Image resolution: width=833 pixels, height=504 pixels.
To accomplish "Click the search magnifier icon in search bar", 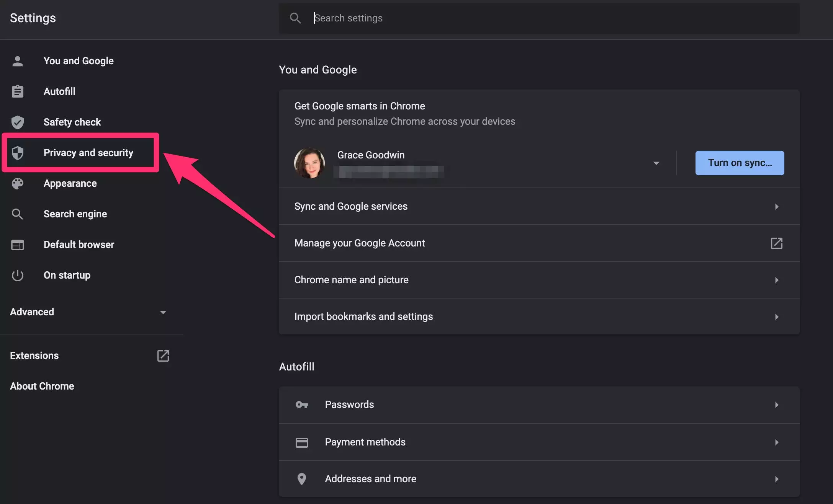I will point(295,18).
